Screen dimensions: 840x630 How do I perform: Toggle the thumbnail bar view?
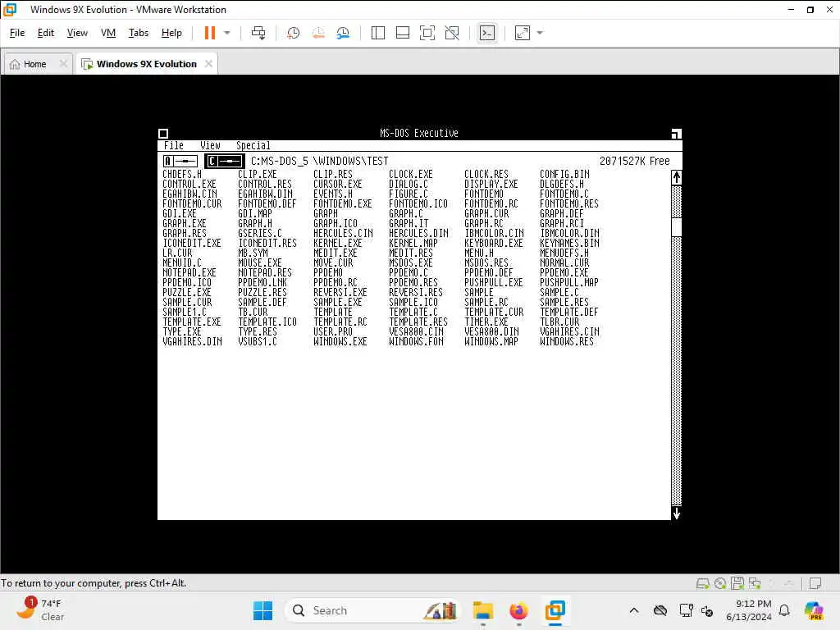tap(402, 33)
